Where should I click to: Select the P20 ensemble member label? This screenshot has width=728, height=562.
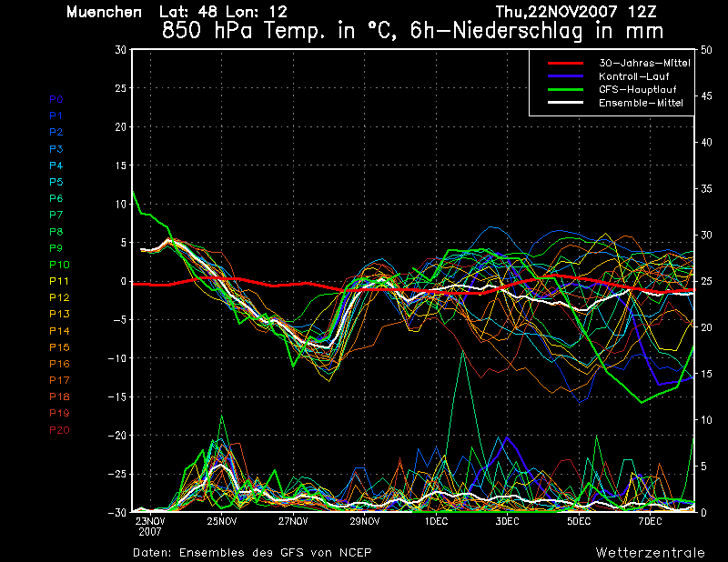[x=59, y=429]
